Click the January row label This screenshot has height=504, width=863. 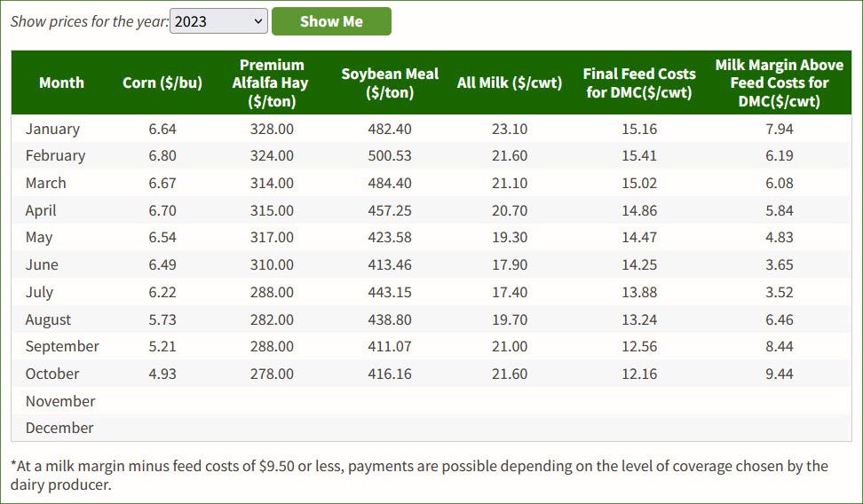(x=52, y=129)
